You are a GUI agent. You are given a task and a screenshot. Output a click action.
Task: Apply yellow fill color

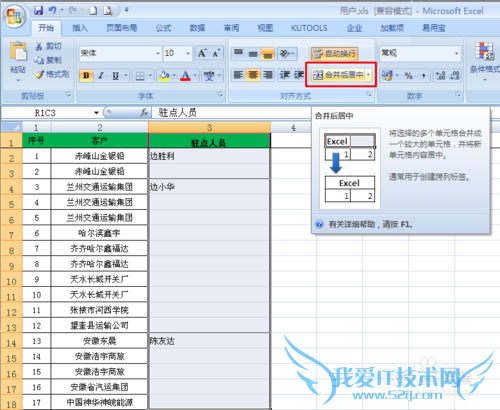point(164,76)
